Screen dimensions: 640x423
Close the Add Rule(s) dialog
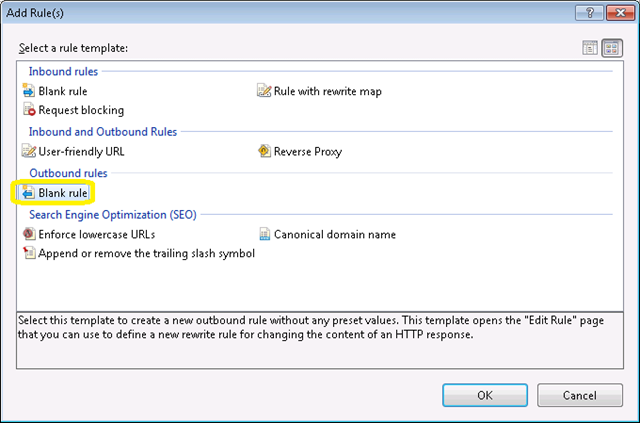[620, 13]
